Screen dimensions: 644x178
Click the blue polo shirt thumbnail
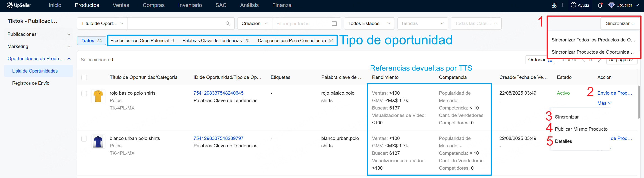(98, 142)
